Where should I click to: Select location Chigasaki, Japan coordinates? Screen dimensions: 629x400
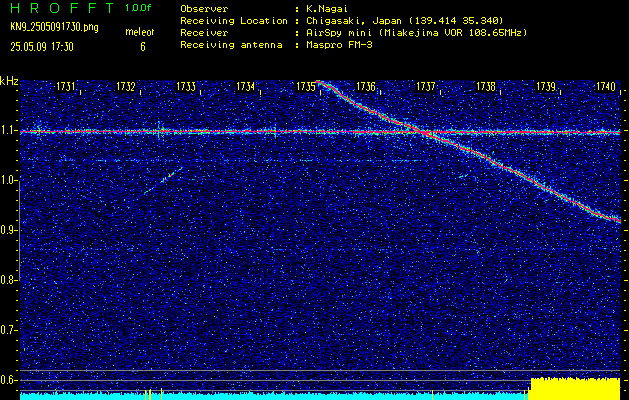[403, 21]
